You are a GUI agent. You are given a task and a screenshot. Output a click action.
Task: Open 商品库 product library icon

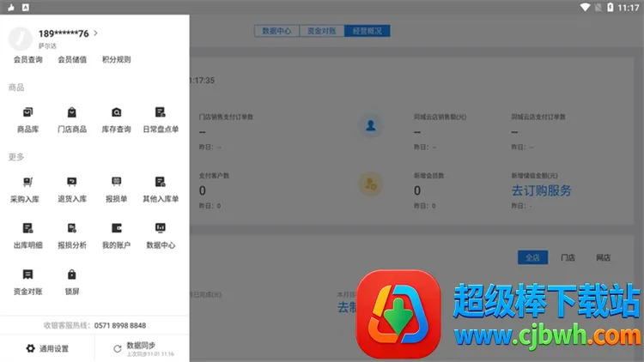point(27,112)
